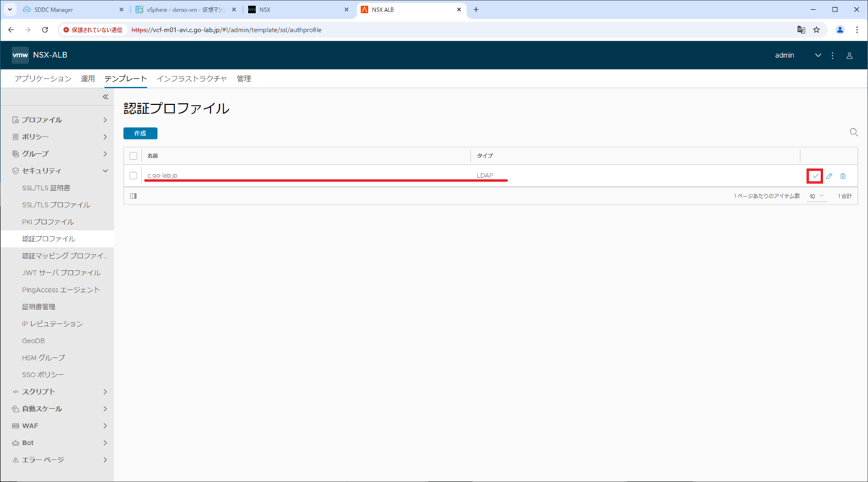Delete the c.go-lab.jp profile via trash icon

(x=843, y=176)
